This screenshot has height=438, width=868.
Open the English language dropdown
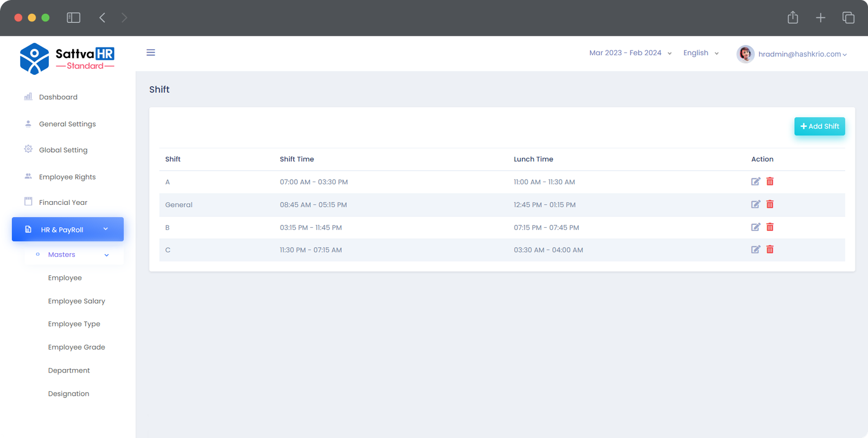pos(700,53)
